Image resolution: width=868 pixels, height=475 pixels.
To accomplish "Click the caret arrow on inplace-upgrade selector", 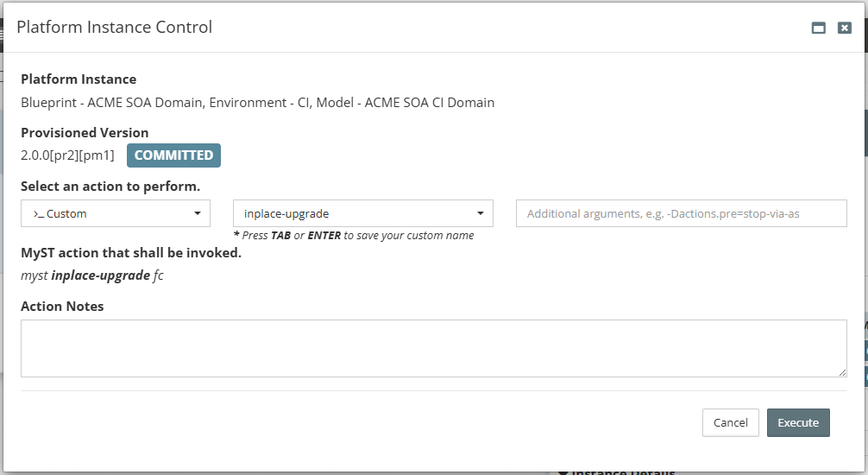I will click(481, 213).
